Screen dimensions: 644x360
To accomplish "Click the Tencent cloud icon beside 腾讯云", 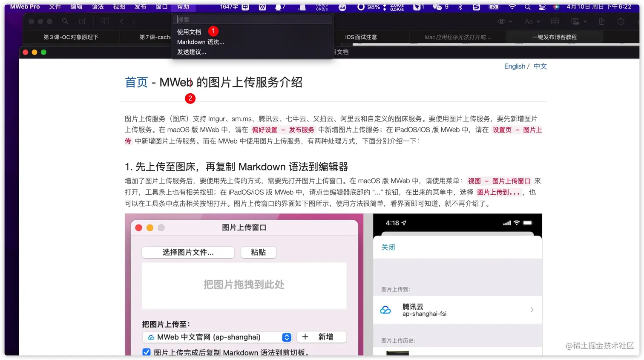I will pos(385,310).
